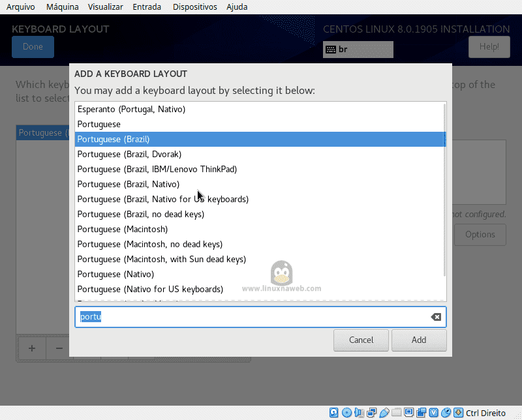Screen dimensions: 522x420
Task: Click the keyboard capture arrow icon
Action: (459, 413)
